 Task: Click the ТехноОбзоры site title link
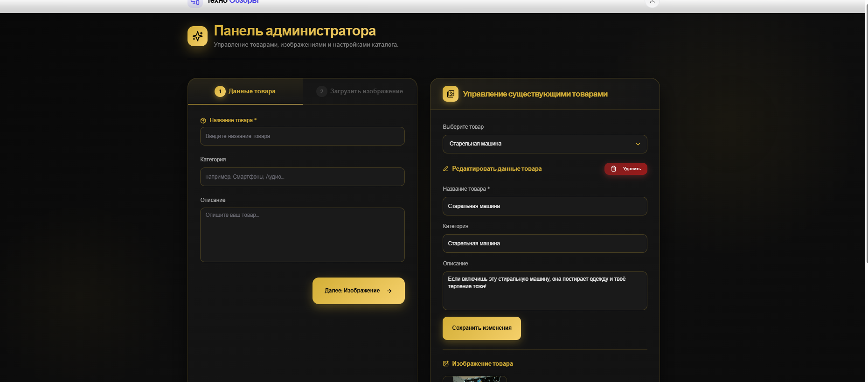tap(233, 2)
